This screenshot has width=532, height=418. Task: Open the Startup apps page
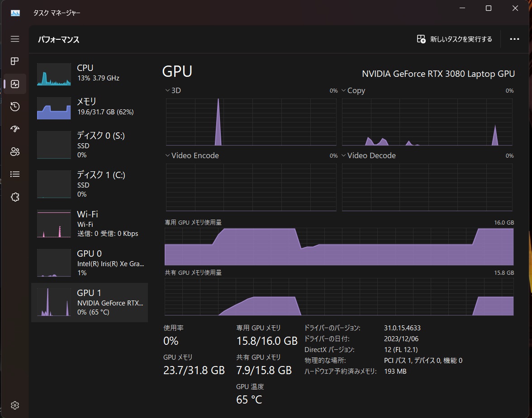click(x=15, y=129)
